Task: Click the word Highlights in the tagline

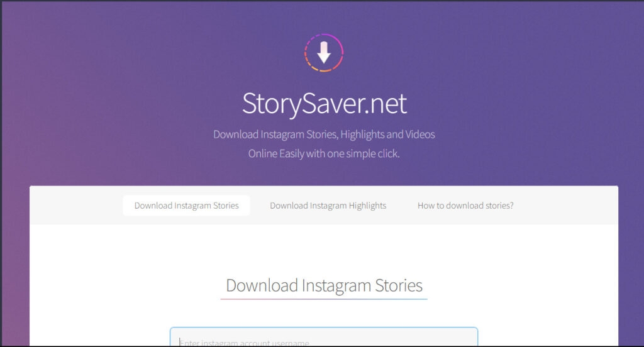Action: click(362, 135)
